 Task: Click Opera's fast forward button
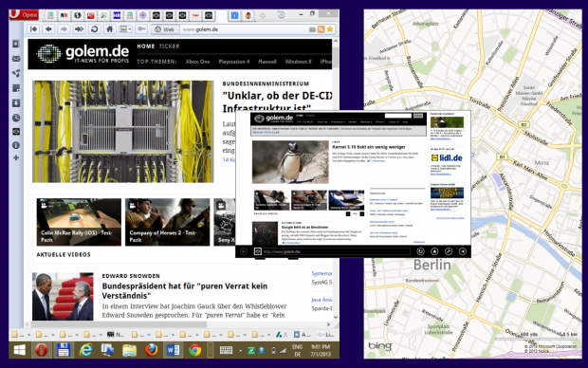(x=79, y=29)
